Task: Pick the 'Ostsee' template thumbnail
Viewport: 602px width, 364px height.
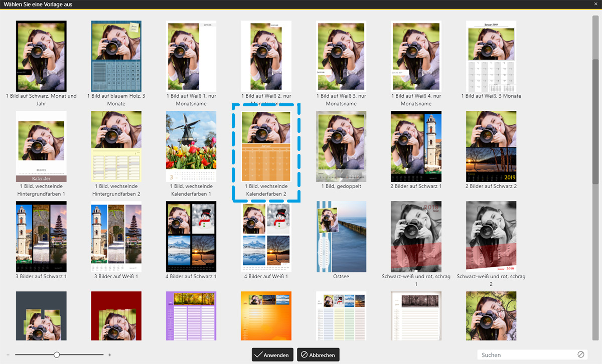Action: (x=341, y=237)
